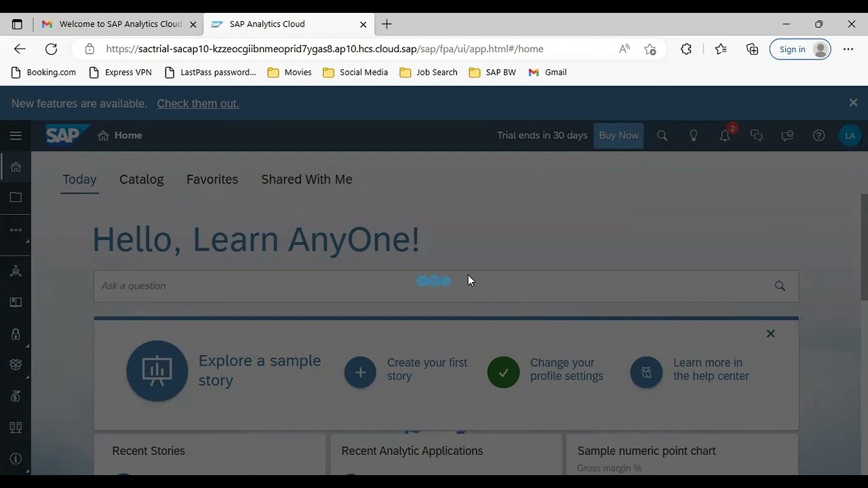
Task: Open the feedback comment icon
Action: 787,136
